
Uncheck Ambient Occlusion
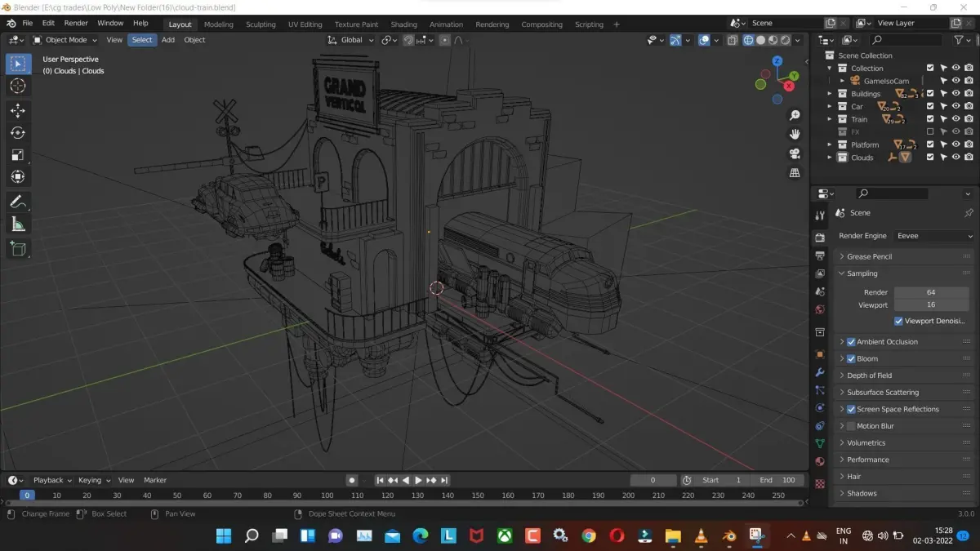click(851, 342)
